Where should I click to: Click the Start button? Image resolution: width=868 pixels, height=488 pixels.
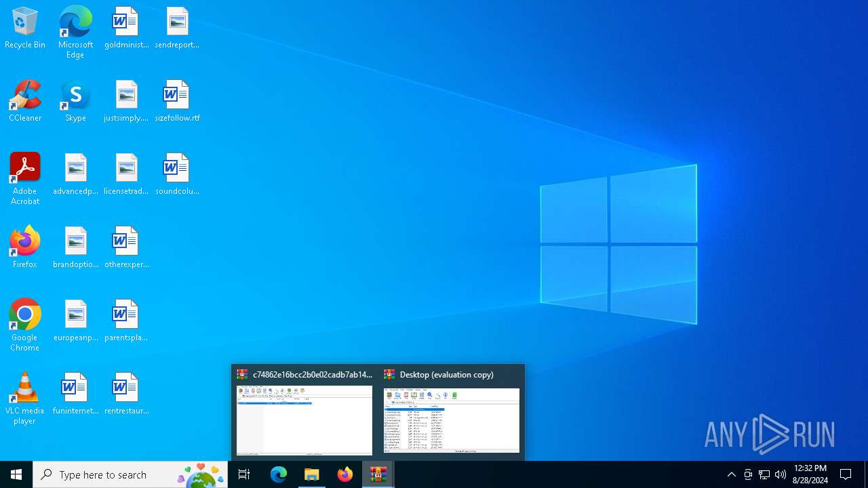click(16, 474)
